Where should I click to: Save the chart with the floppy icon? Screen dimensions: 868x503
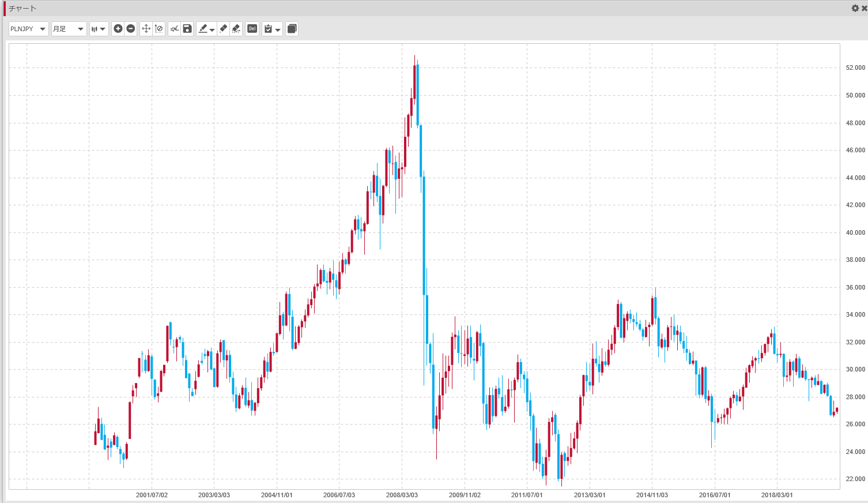tap(187, 29)
